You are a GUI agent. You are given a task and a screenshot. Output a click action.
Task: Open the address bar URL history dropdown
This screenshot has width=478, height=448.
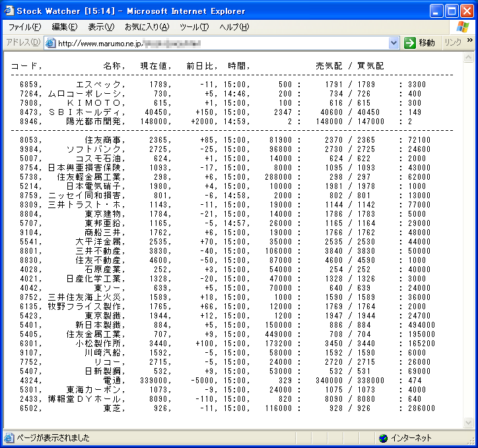[x=394, y=43]
